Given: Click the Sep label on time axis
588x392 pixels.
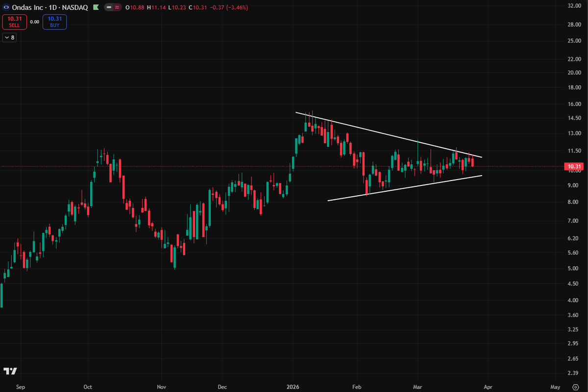Looking at the screenshot, I should [21, 387].
